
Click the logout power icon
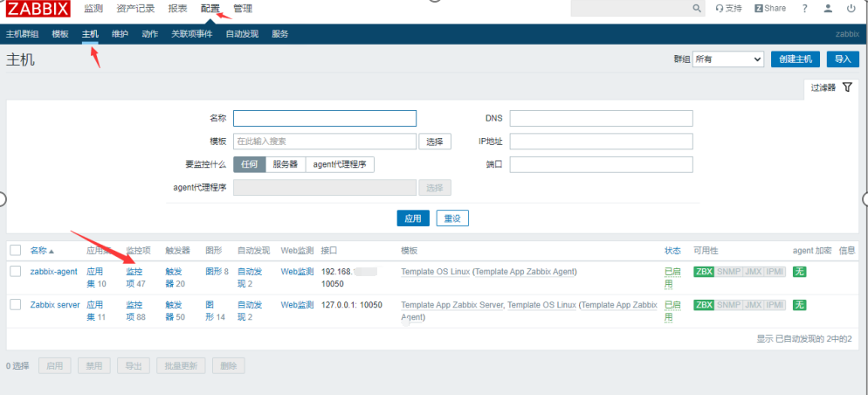tap(851, 9)
